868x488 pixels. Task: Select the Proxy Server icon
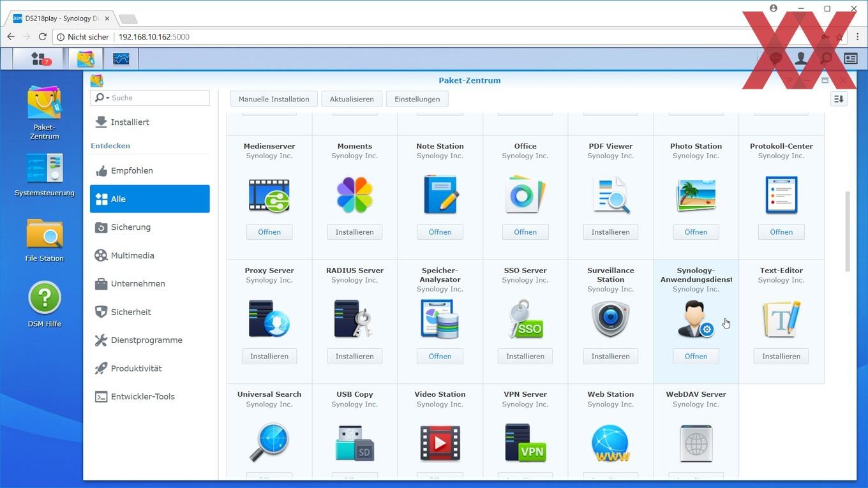[x=269, y=319]
